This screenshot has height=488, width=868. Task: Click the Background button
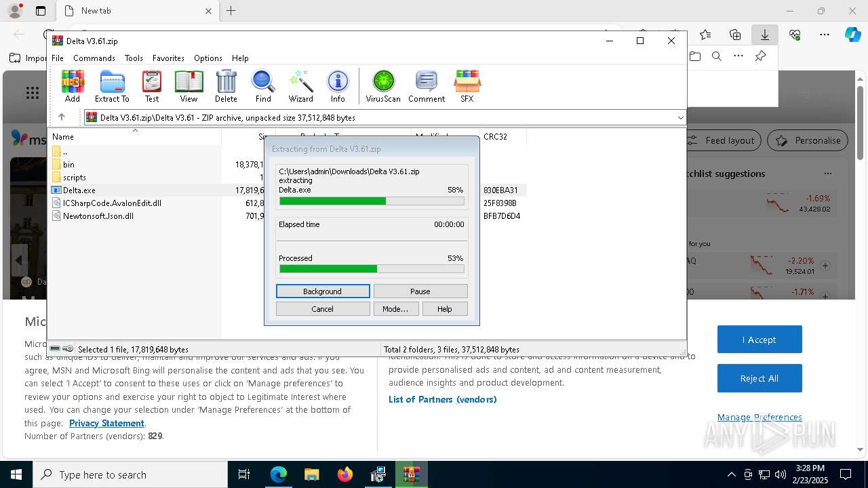[323, 291]
